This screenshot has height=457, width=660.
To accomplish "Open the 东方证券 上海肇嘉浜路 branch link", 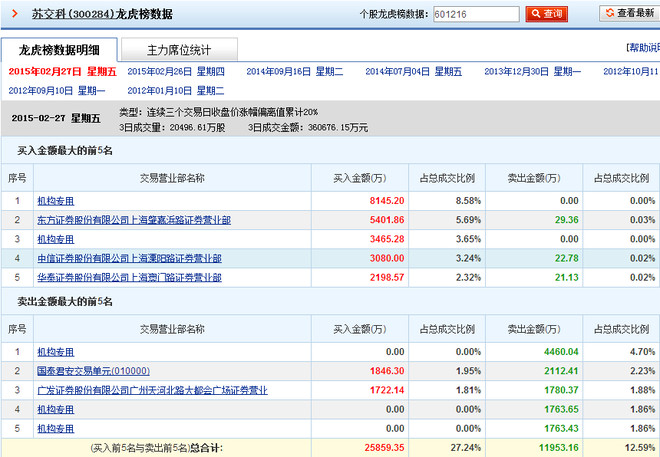I will pyautogui.click(x=134, y=220).
